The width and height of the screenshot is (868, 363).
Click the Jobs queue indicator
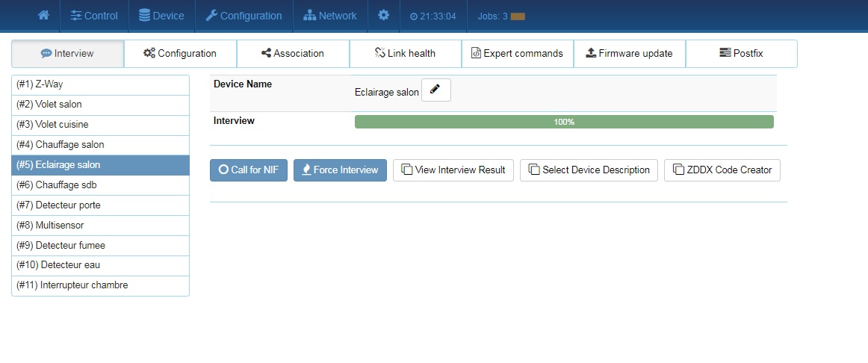pos(501,16)
